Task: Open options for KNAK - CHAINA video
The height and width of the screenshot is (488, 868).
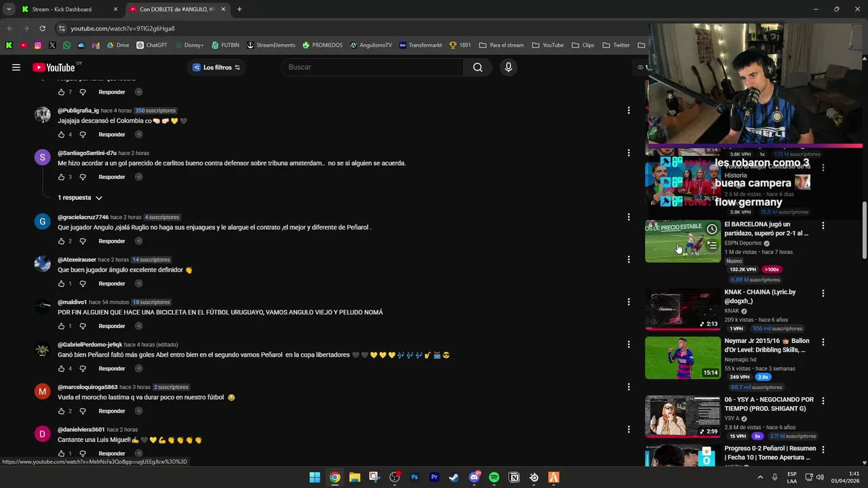Action: pyautogui.click(x=823, y=293)
